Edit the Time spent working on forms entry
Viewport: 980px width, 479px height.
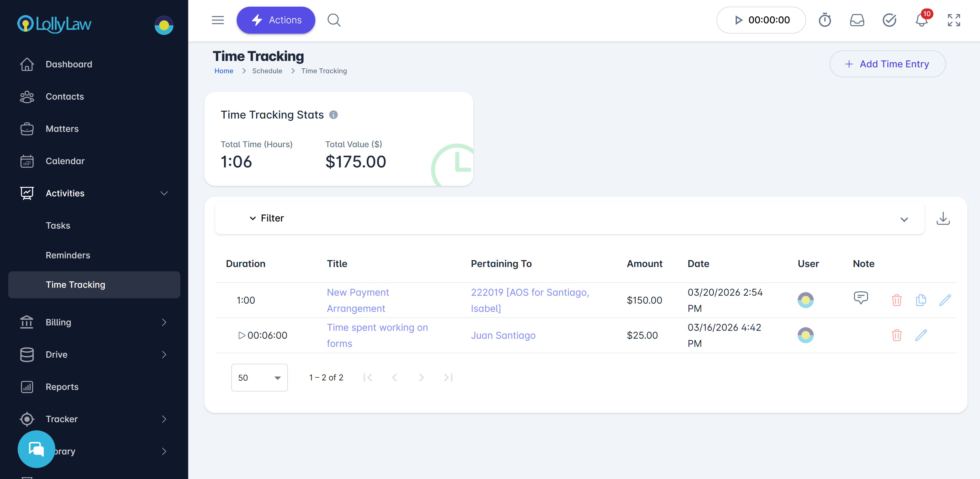pyautogui.click(x=921, y=335)
